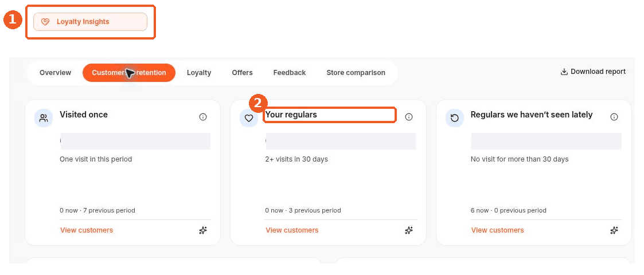Click '2+ visits in 30 days' text
Viewport: 644px width, 275px height.
[296, 159]
